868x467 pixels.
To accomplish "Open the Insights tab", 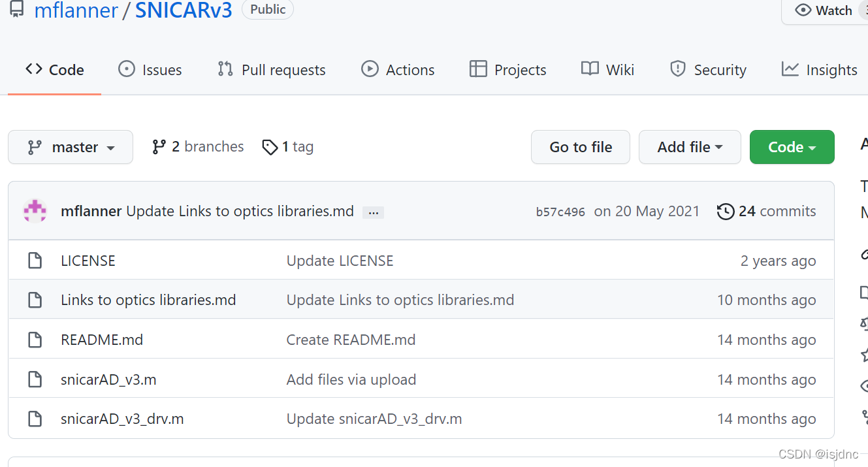I will pos(820,70).
